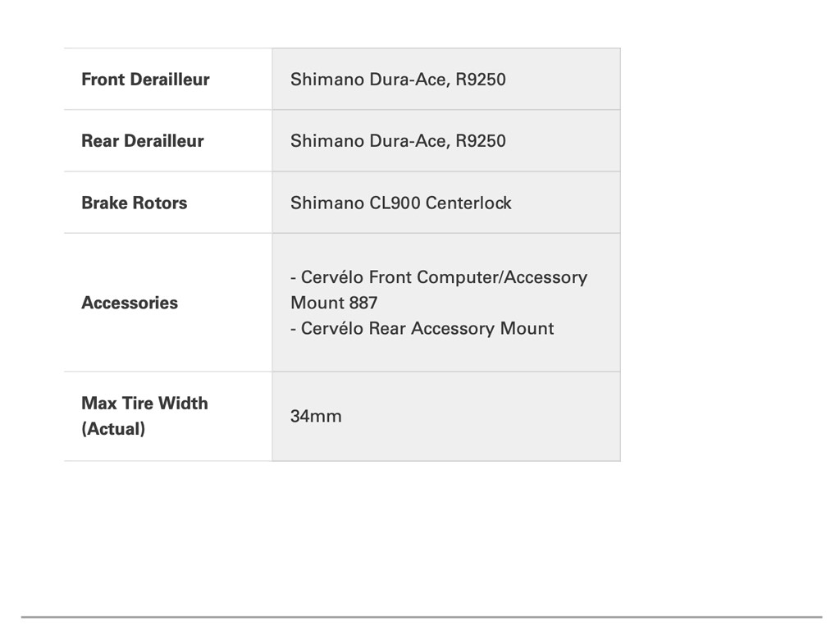This screenshot has height=630, width=840.
Task: Click the horizontal divider line below the table
Action: point(422,617)
